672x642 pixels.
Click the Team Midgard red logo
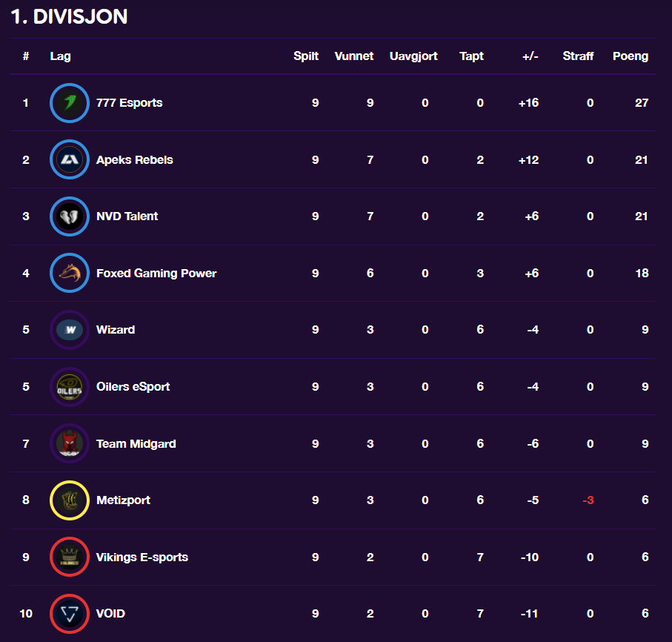[69, 444]
